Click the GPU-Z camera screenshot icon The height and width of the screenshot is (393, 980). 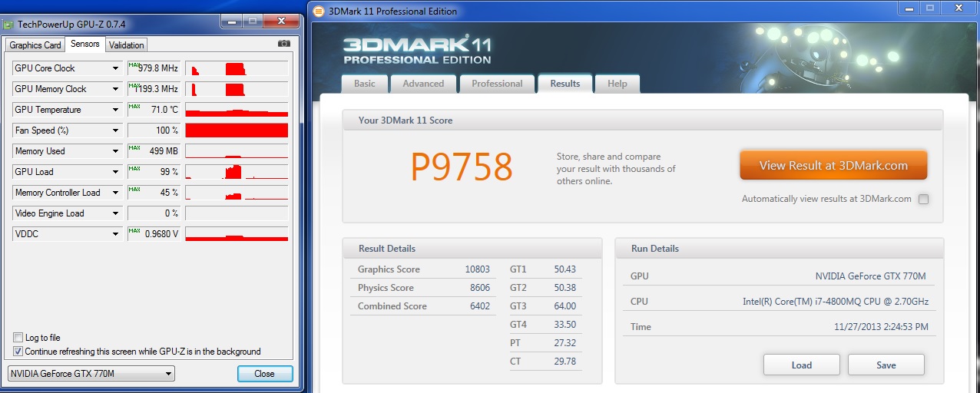(x=284, y=44)
